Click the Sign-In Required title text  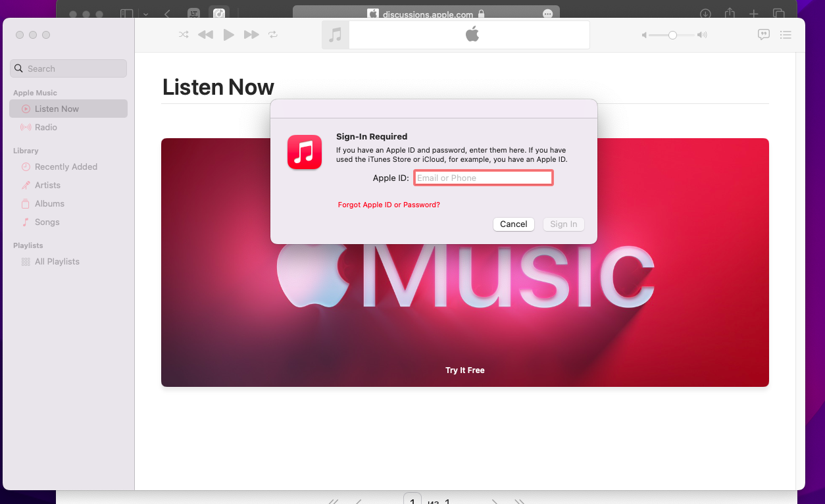point(372,137)
